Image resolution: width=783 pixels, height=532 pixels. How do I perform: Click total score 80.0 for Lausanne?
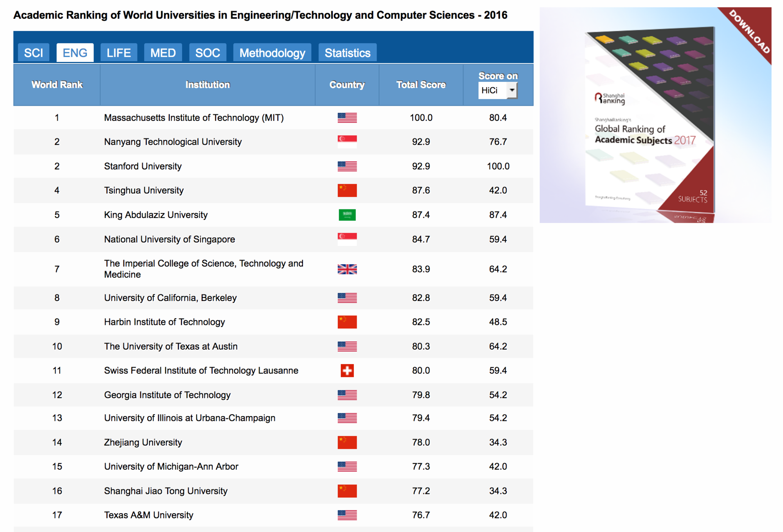(x=421, y=370)
